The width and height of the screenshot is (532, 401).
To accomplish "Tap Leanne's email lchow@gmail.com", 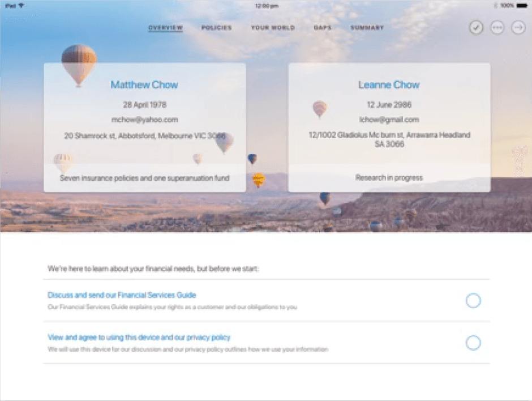I will [389, 120].
